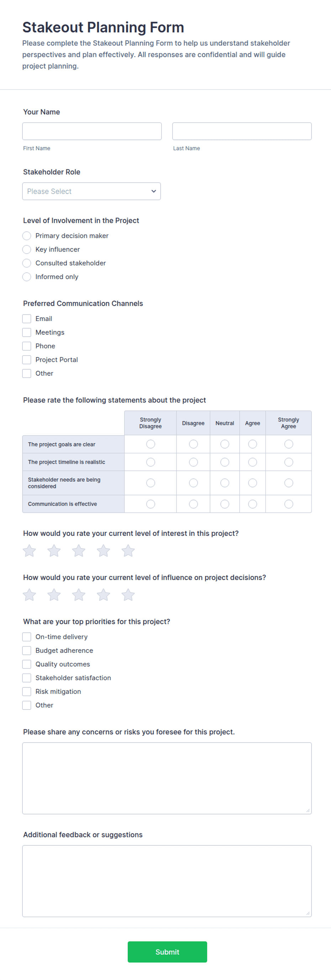Choose Informed only involvement level

point(27,277)
